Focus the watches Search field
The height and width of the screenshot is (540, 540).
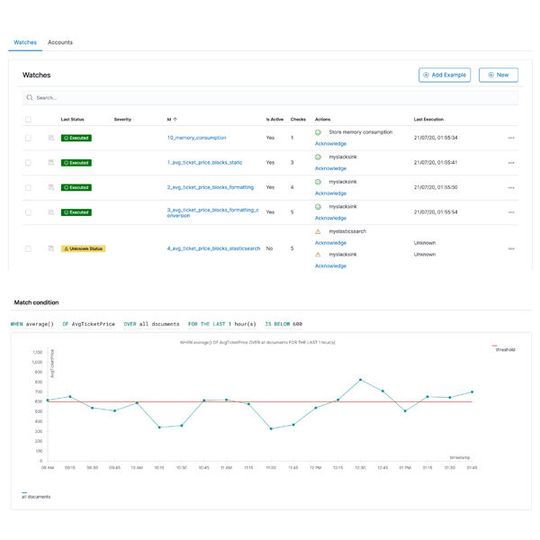[270, 98]
